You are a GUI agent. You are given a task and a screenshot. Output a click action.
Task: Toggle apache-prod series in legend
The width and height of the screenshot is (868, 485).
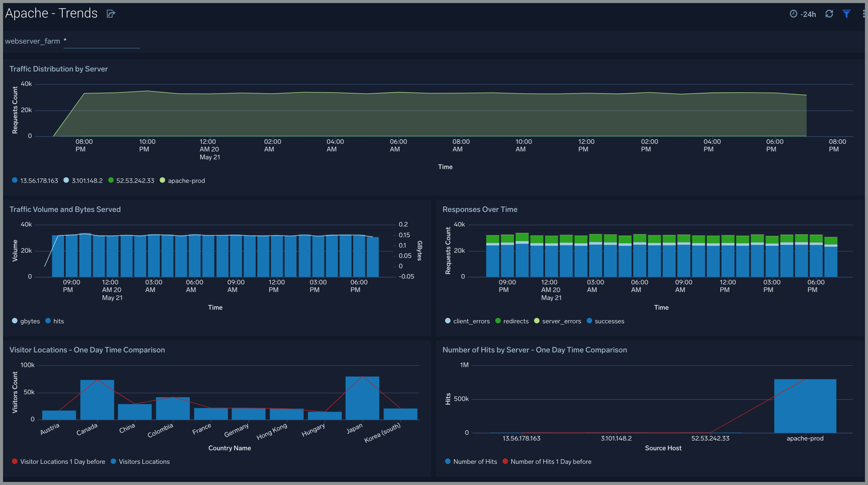pos(186,181)
